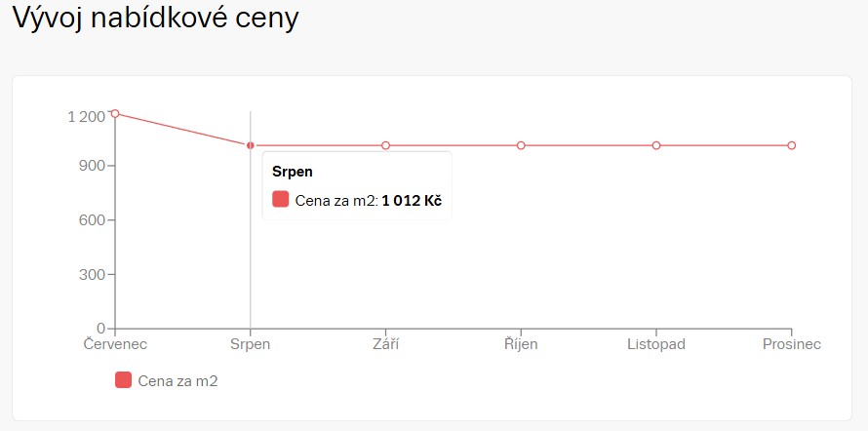This screenshot has height=431, width=868.
Task: Toggle the "Cena za m2" legend label
Action: click(178, 381)
